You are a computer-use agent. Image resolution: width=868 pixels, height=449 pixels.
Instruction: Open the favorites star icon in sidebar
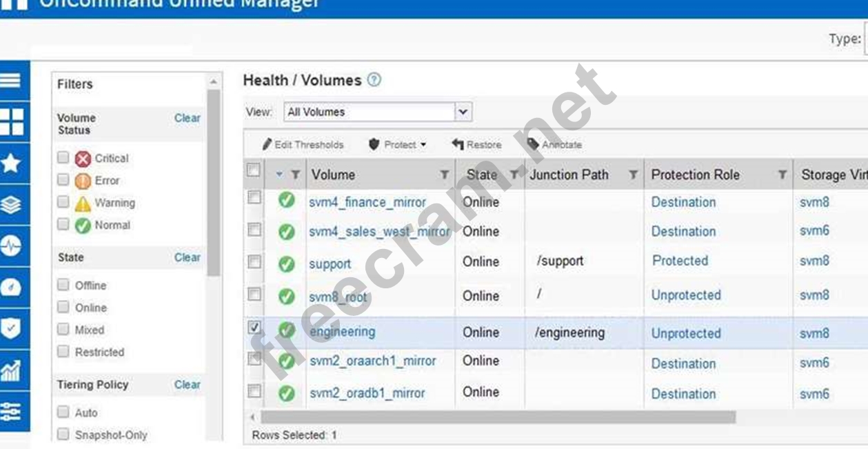pos(12,163)
